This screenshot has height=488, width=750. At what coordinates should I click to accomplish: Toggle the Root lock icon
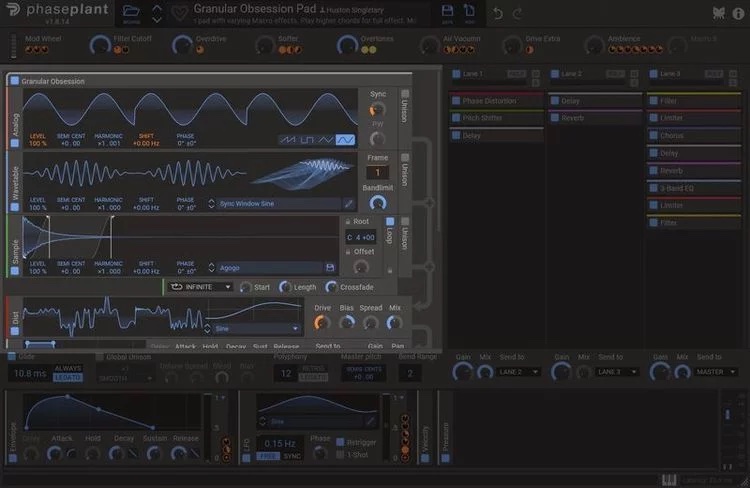click(x=348, y=222)
